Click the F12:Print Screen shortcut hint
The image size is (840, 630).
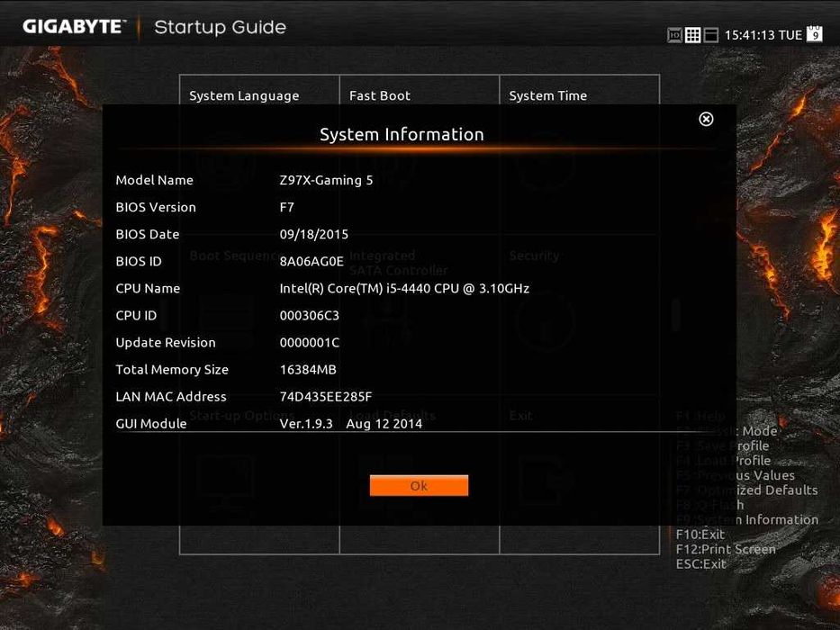[x=726, y=549]
